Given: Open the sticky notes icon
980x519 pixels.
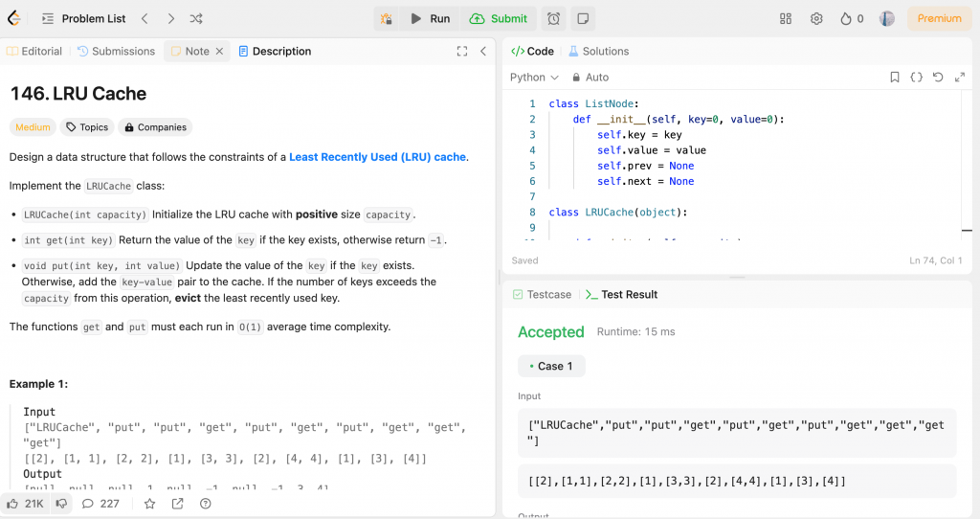Looking at the screenshot, I should pyautogui.click(x=583, y=19).
